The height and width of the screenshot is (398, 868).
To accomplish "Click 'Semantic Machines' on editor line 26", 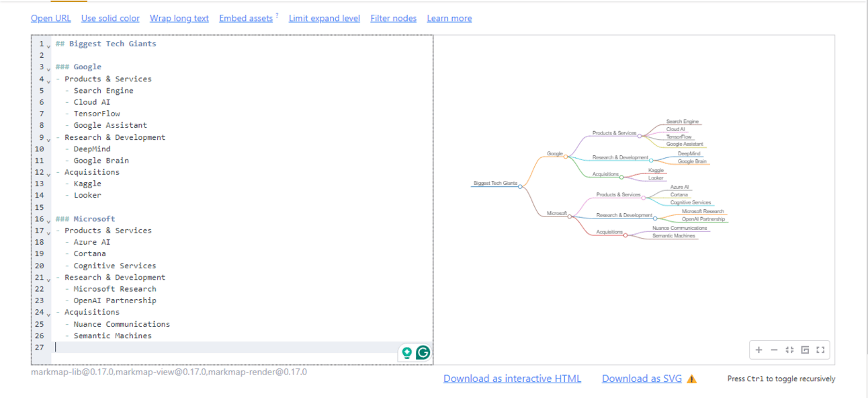I will click(113, 335).
